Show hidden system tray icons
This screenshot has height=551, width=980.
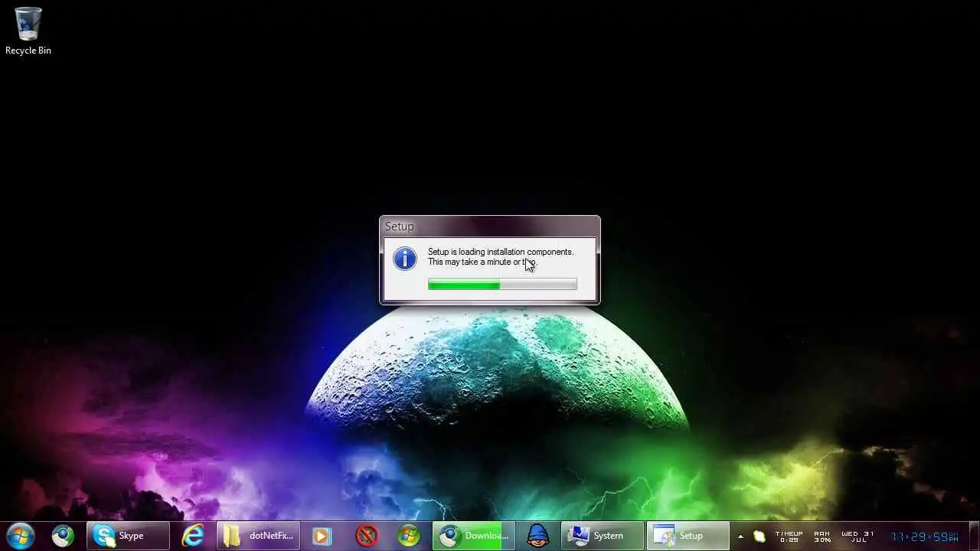(x=740, y=536)
